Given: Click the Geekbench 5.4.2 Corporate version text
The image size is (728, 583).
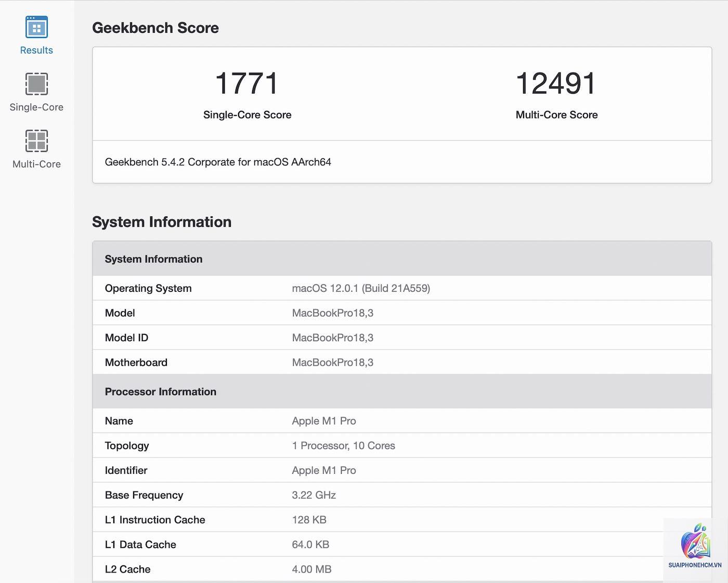Looking at the screenshot, I should (x=218, y=162).
